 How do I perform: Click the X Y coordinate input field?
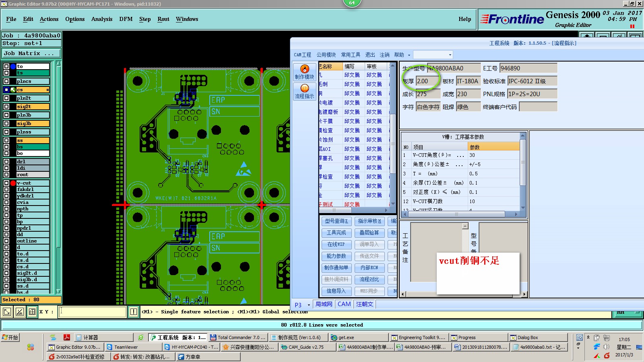(x=93, y=311)
